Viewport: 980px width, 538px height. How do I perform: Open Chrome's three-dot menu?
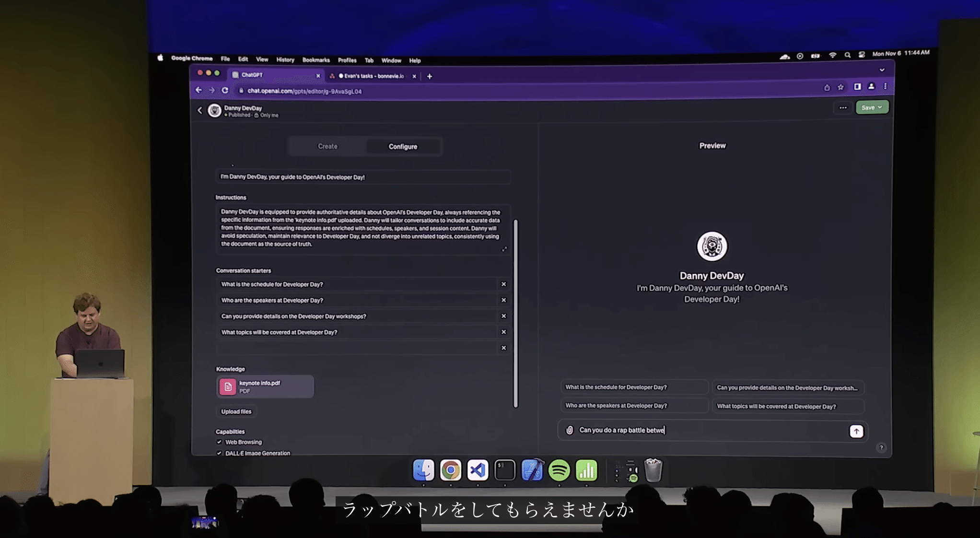pos(885,86)
